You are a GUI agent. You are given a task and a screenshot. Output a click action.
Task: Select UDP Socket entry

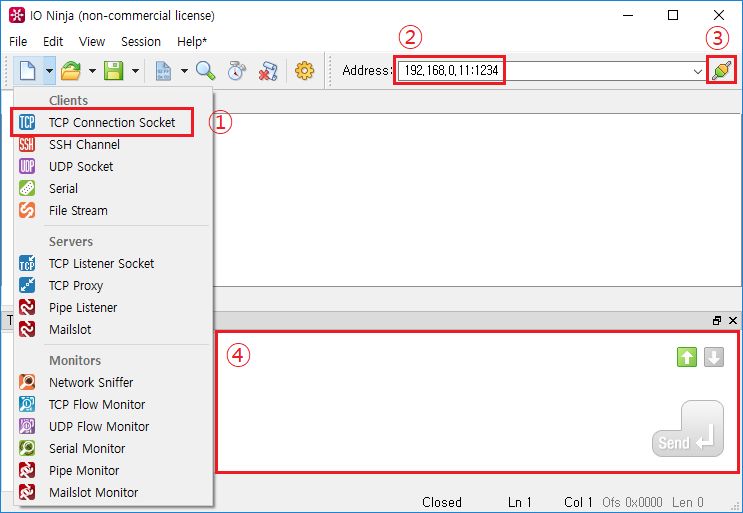[112, 166]
